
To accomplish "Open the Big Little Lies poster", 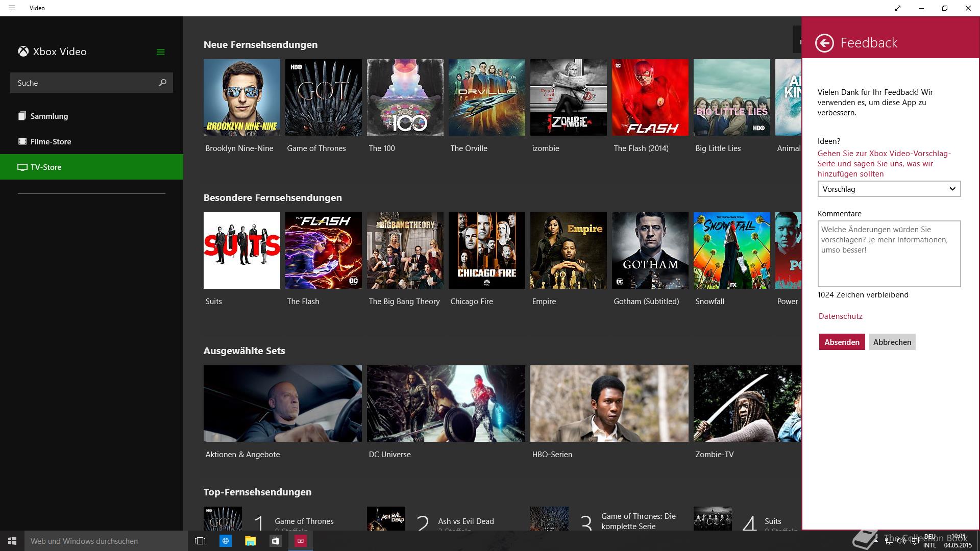I will (x=731, y=97).
